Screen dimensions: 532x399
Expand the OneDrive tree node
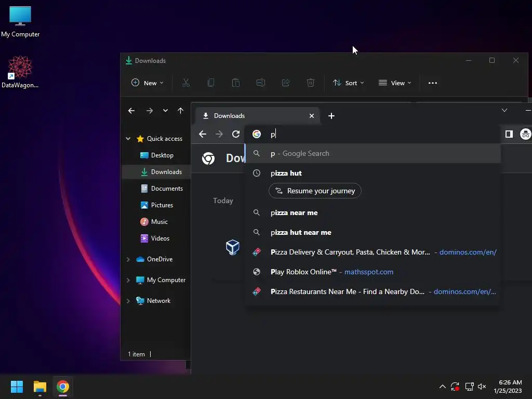[128, 259]
